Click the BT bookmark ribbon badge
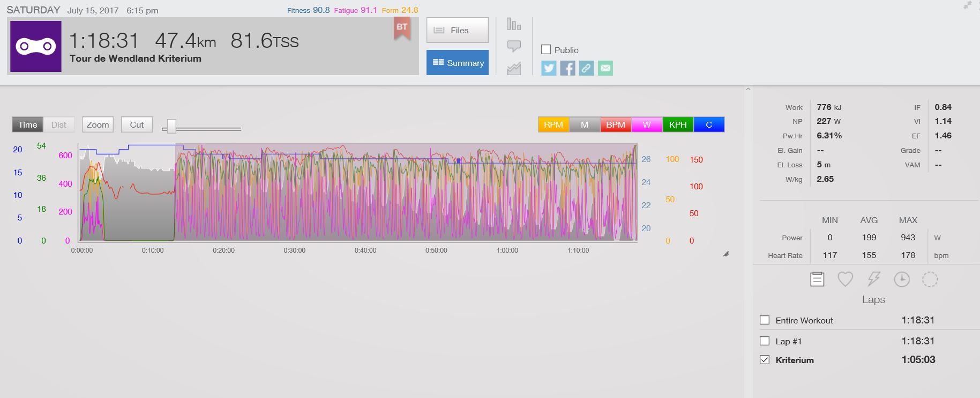The image size is (980, 398). (x=402, y=29)
